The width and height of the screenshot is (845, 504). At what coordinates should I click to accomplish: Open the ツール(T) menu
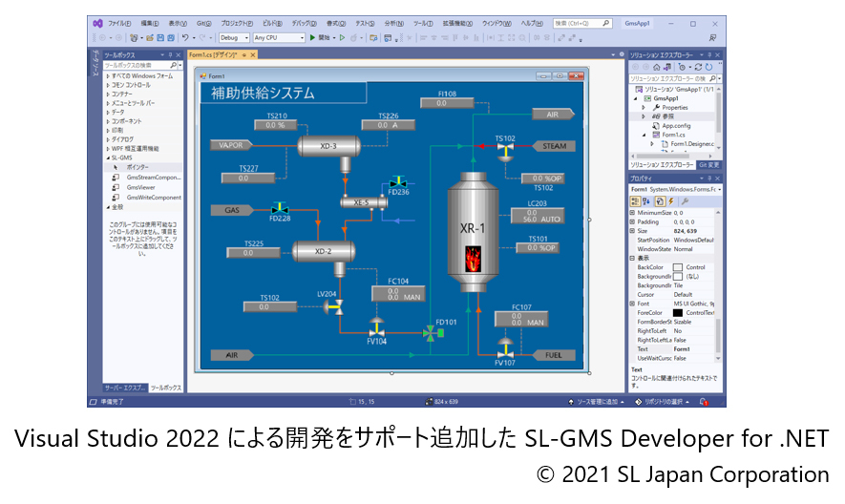(x=423, y=23)
